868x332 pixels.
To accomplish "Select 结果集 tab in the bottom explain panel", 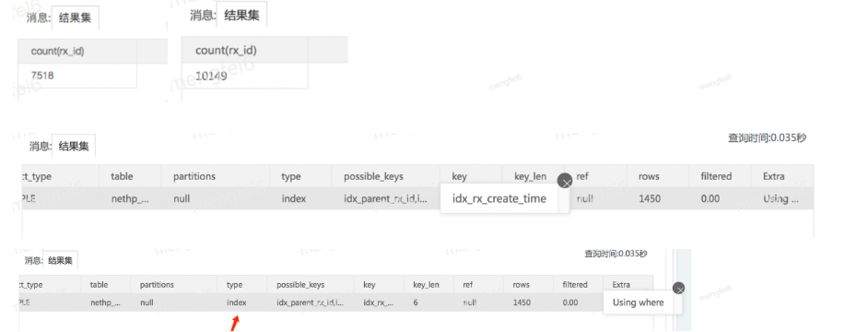I will click(60, 260).
